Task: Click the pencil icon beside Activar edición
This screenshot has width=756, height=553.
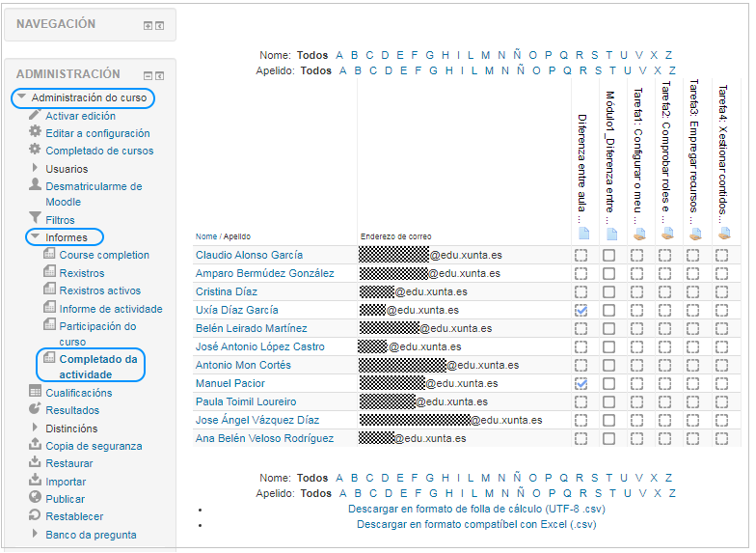Action: pyautogui.click(x=36, y=116)
